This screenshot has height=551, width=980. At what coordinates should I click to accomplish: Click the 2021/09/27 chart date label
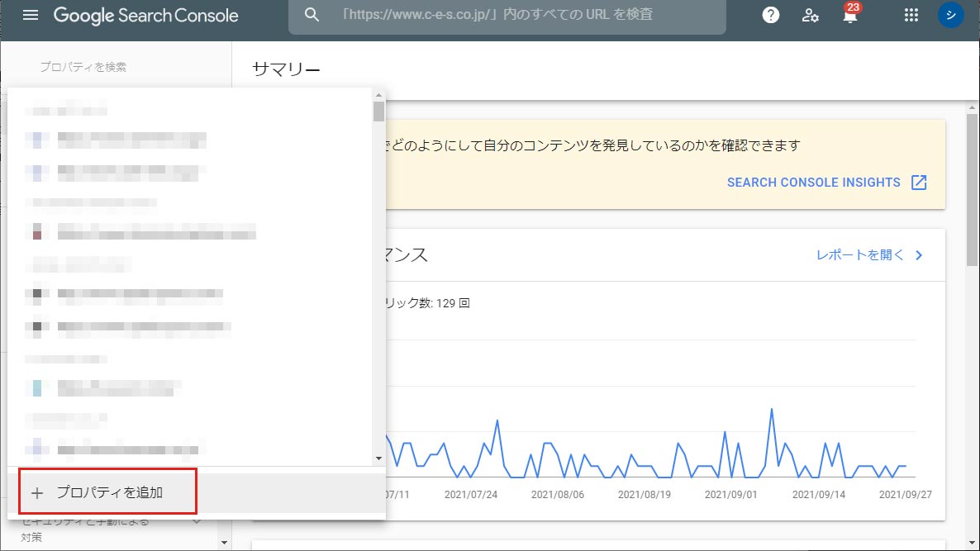[x=905, y=494]
